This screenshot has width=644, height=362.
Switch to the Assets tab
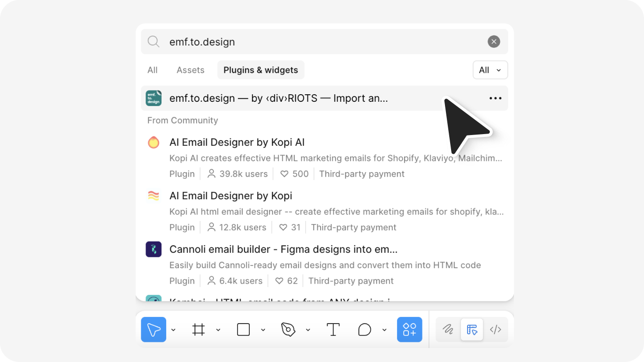coord(191,70)
